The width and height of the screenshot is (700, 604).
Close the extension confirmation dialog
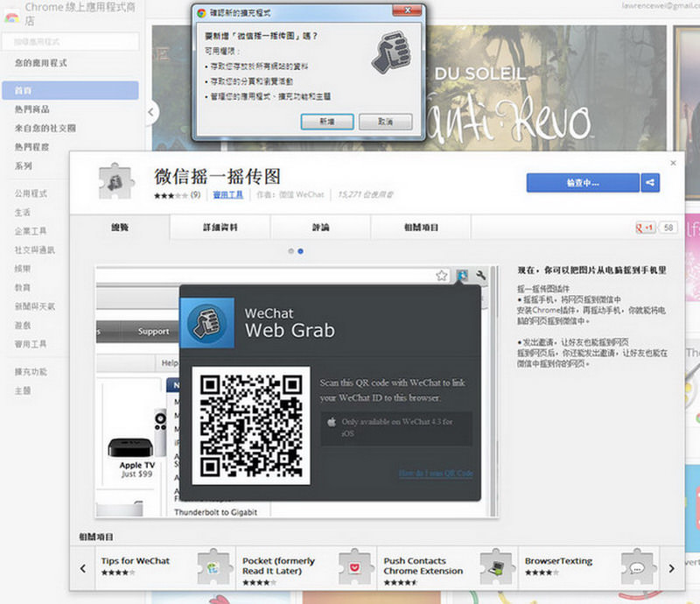pyautogui.click(x=407, y=11)
